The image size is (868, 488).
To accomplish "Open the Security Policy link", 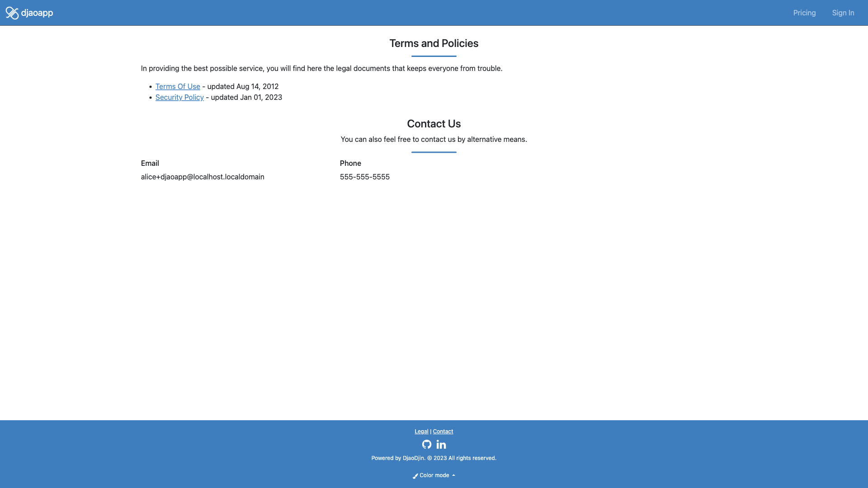I will 179,97.
